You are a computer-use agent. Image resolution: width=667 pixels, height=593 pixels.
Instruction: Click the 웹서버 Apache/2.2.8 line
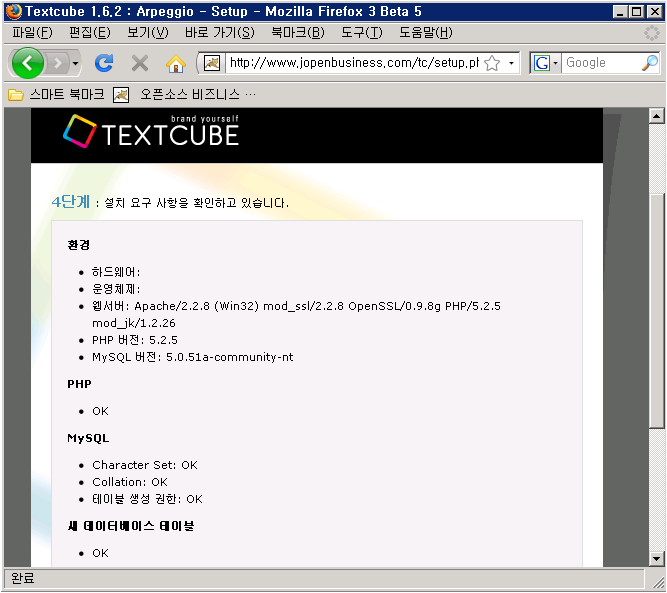coord(296,315)
